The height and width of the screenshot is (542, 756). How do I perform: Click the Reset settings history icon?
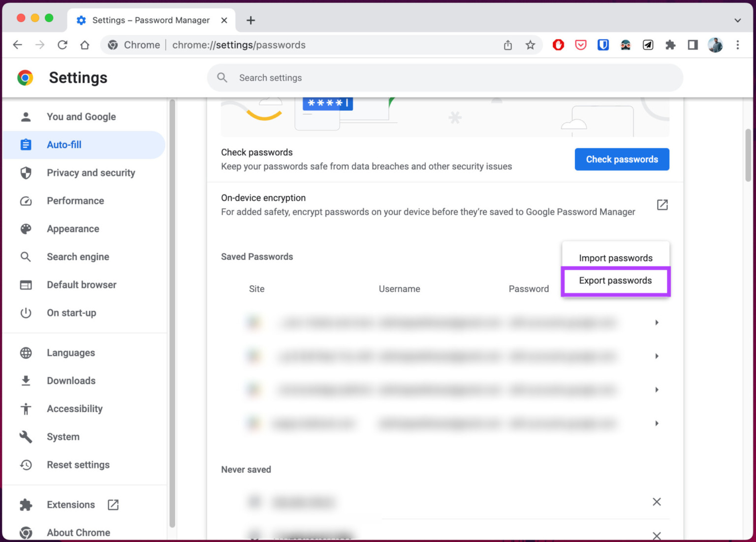coord(25,465)
